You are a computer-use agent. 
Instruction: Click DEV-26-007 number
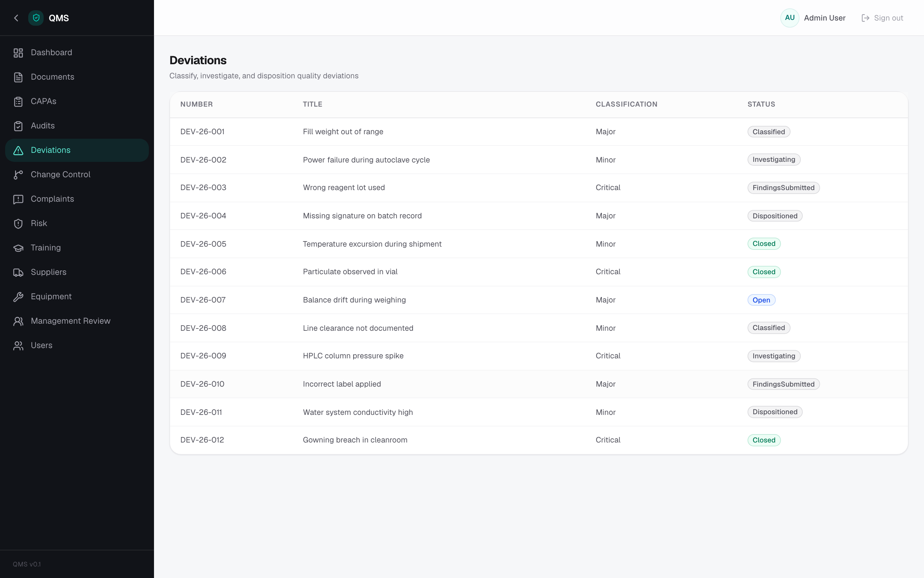203,300
